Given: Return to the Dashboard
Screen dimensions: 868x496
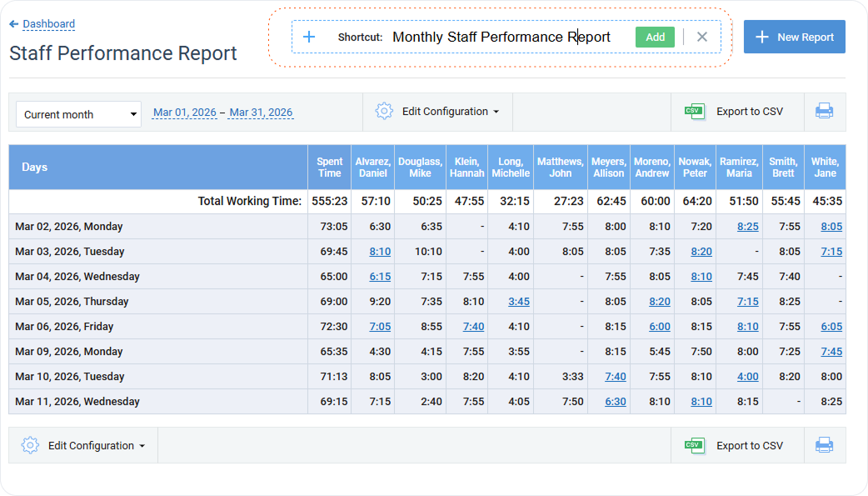Looking at the screenshot, I should [x=47, y=24].
